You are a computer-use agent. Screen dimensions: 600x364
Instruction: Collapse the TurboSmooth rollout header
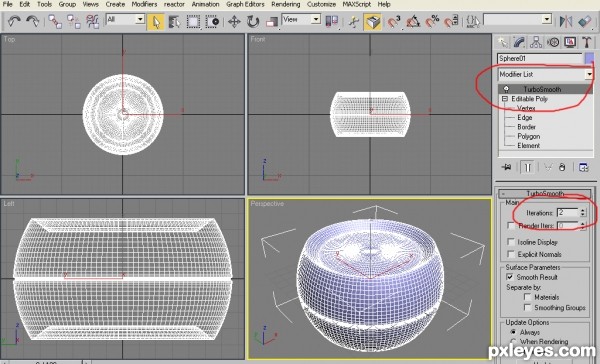(545, 193)
